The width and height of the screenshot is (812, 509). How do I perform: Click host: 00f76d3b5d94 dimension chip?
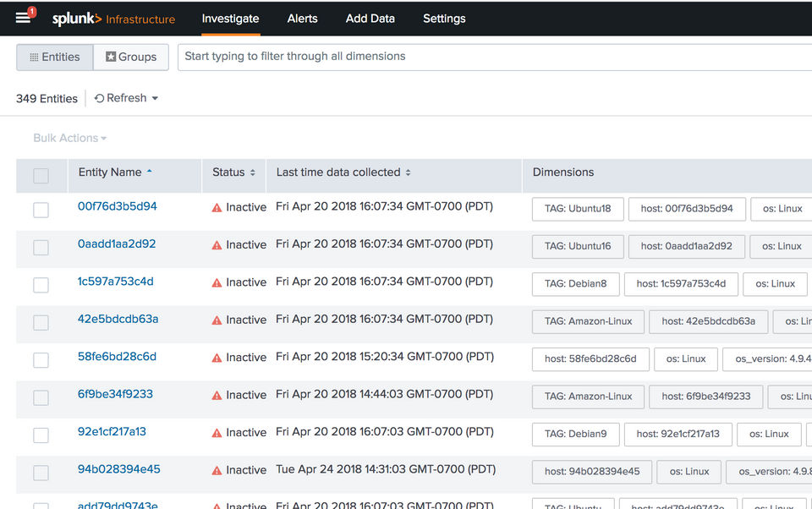pos(687,209)
